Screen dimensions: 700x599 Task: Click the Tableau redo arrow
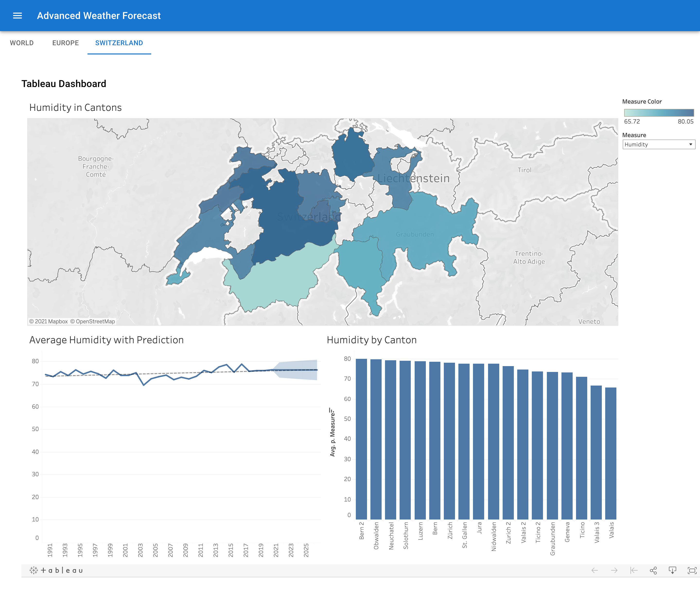[614, 571]
